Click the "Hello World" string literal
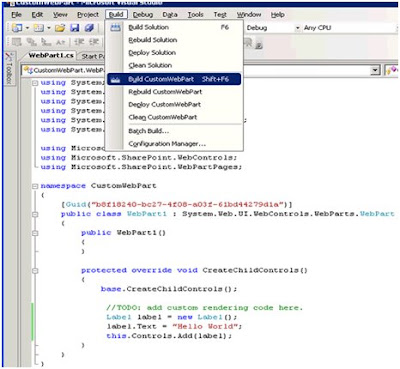The width and height of the screenshot is (400, 369). [x=205, y=327]
